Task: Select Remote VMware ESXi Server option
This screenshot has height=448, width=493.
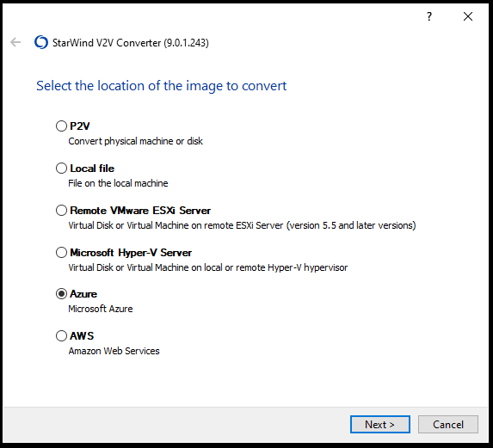Action: [61, 210]
